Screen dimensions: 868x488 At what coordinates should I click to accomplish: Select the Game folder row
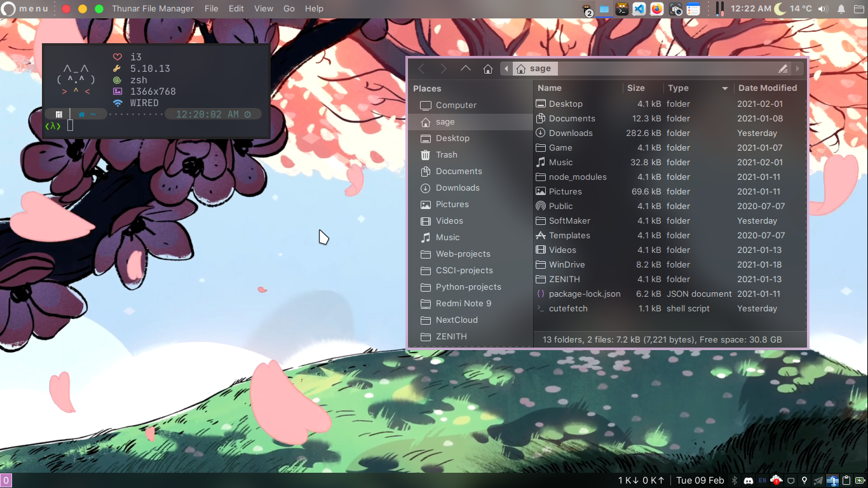(670, 147)
